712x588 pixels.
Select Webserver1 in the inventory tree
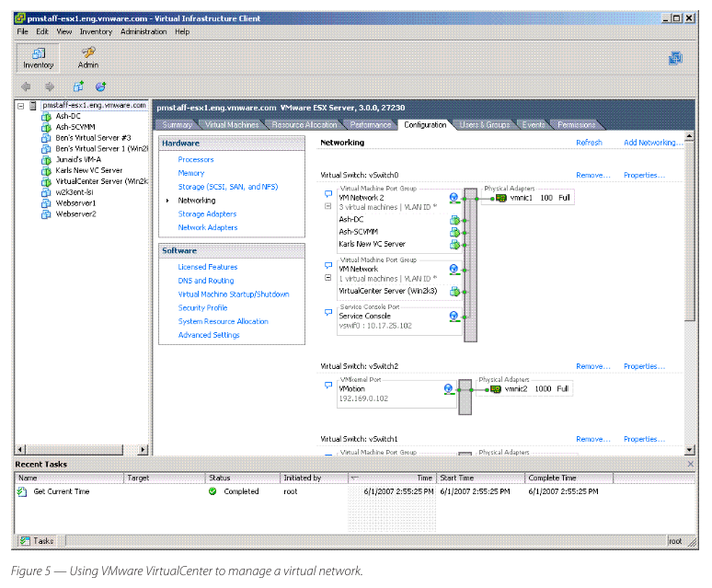[x=75, y=203]
